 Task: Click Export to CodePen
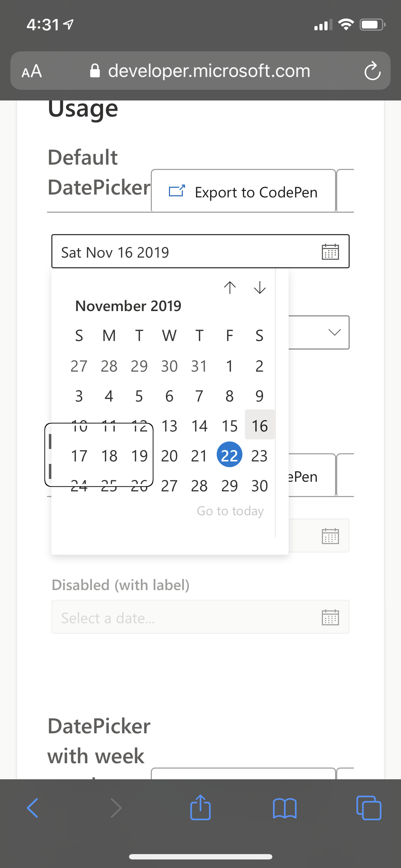(243, 192)
